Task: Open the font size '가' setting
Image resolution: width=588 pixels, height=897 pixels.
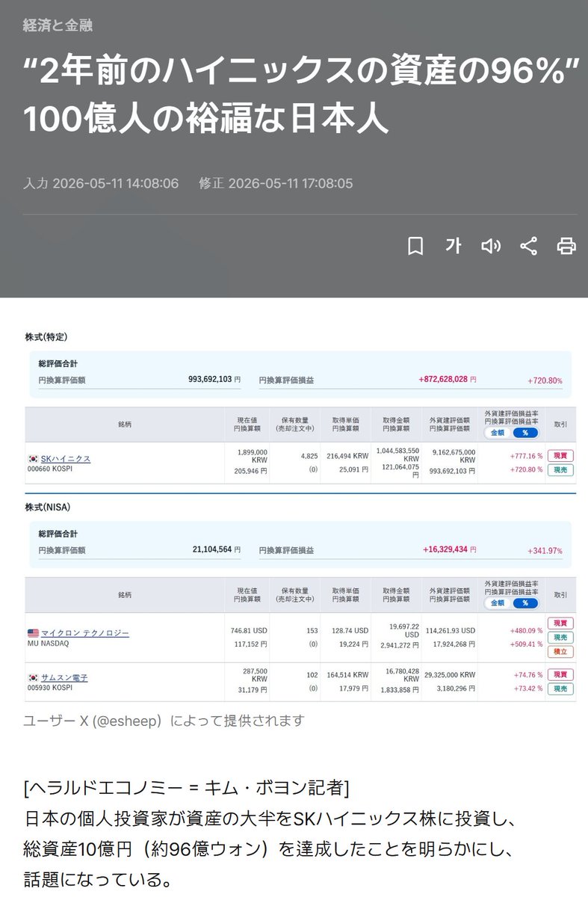Action: point(453,246)
